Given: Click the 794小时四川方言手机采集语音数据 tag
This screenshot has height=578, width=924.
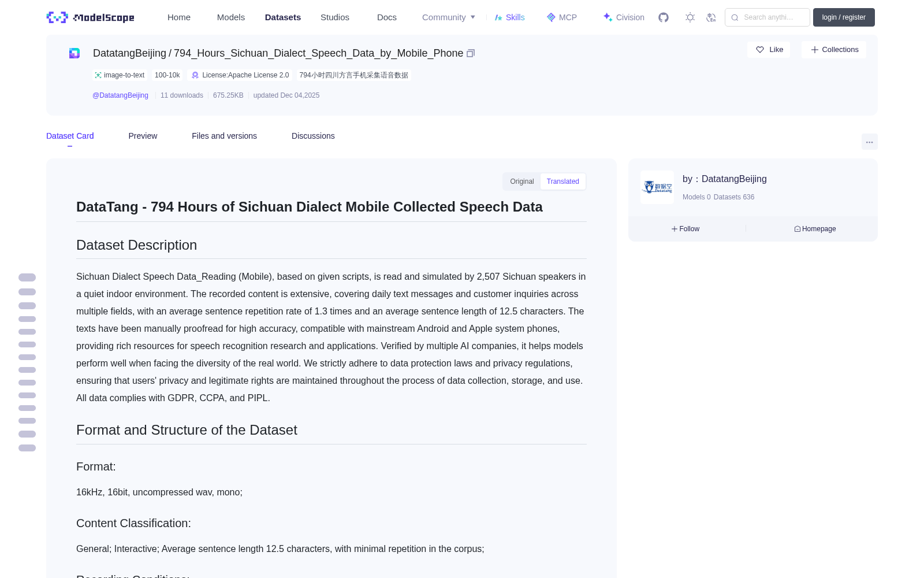Looking at the screenshot, I should (353, 75).
